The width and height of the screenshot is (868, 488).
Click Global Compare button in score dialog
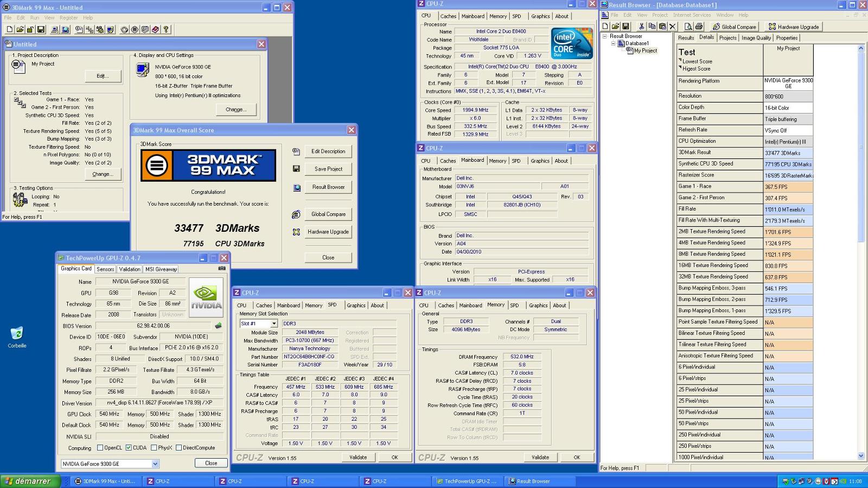[x=328, y=214]
